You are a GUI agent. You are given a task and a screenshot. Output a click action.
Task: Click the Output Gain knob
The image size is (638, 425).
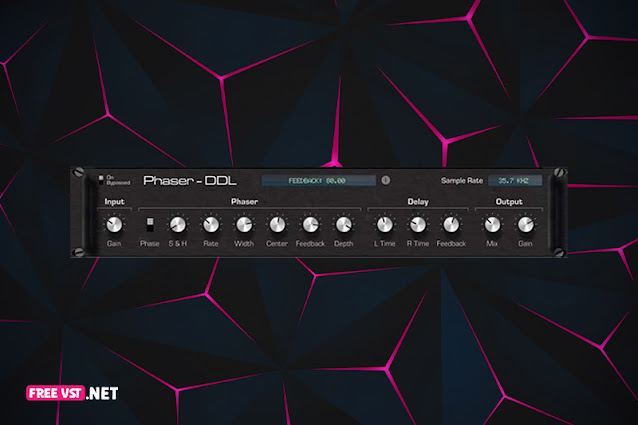(x=525, y=224)
